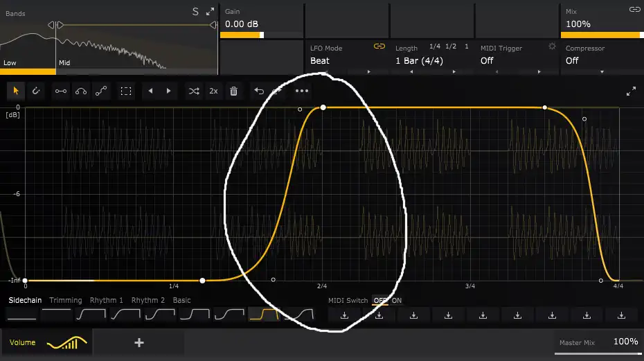Select the top curve node before 4/4
The height and width of the screenshot is (361, 644).
click(544, 107)
